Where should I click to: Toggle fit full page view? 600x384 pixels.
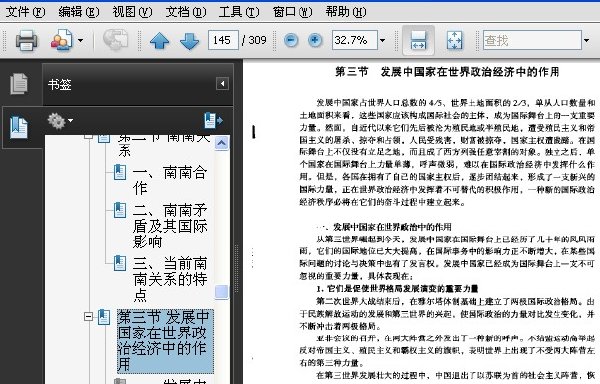click(x=454, y=40)
